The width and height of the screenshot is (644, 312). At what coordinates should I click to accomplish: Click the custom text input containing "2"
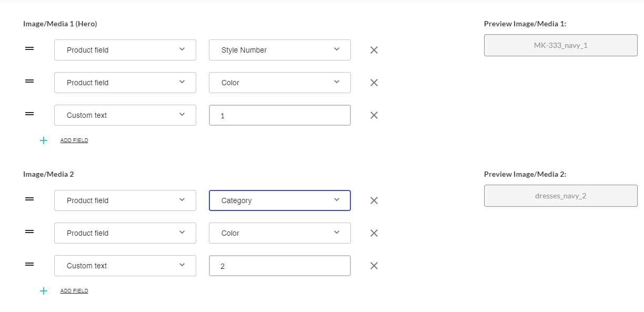[x=279, y=266]
